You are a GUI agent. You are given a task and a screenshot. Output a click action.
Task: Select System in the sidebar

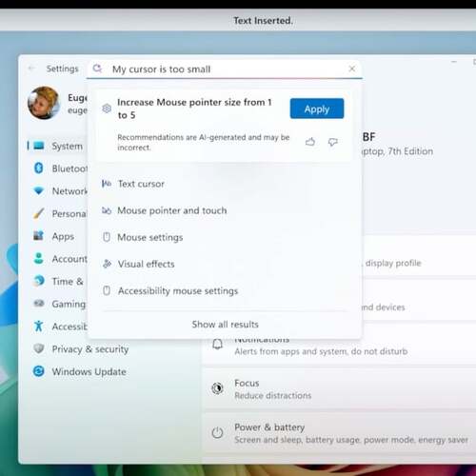coord(57,146)
